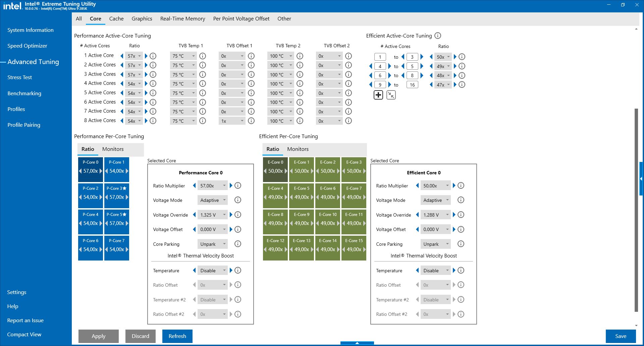Show info for Efficient Core 0 Core Parking
This screenshot has width=644, height=346.
[x=461, y=244]
